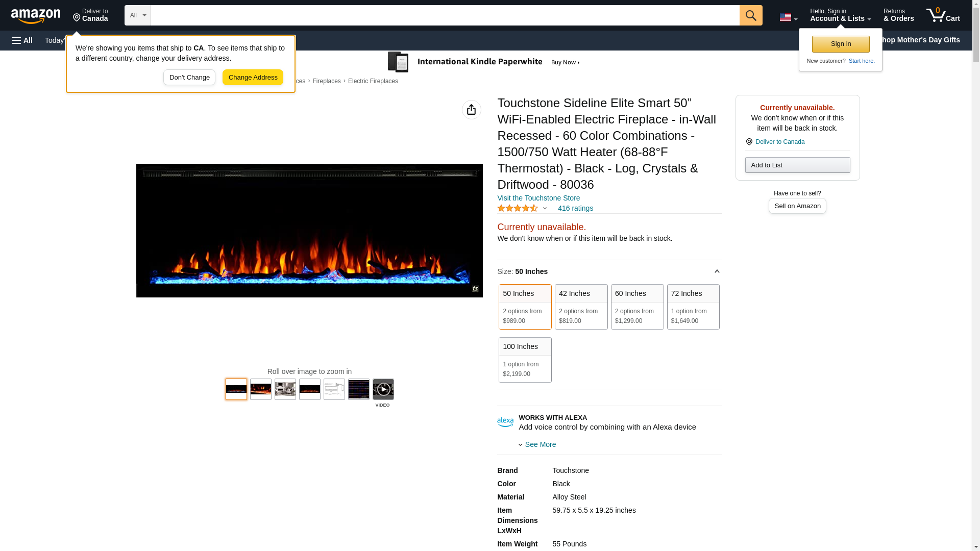Visit the Touchstone Store link

coord(538,198)
